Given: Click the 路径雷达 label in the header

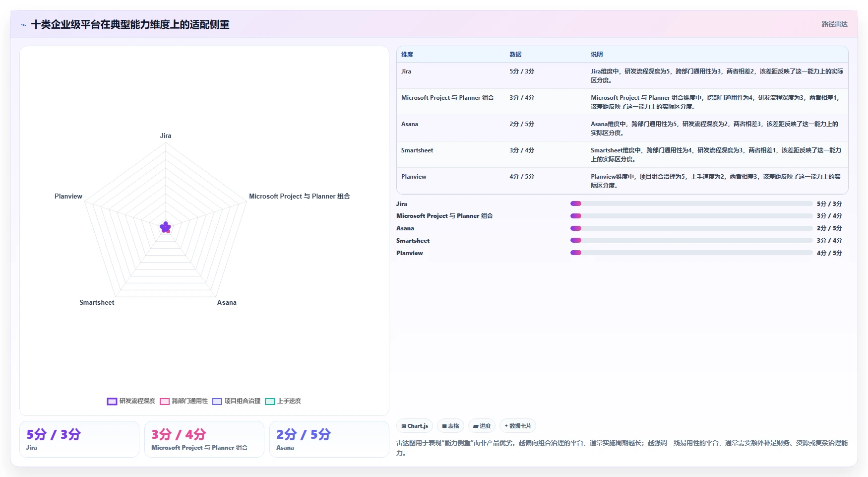Looking at the screenshot, I should point(834,24).
